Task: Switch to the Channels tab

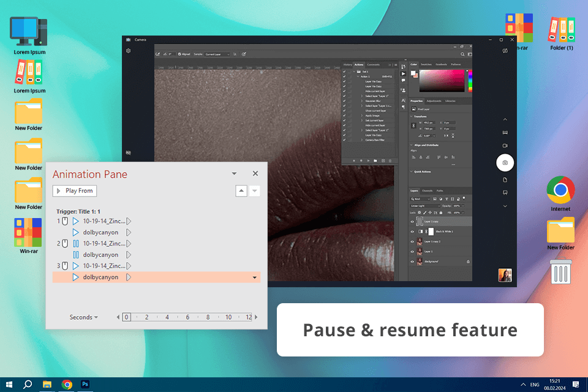Action: pyautogui.click(x=428, y=190)
